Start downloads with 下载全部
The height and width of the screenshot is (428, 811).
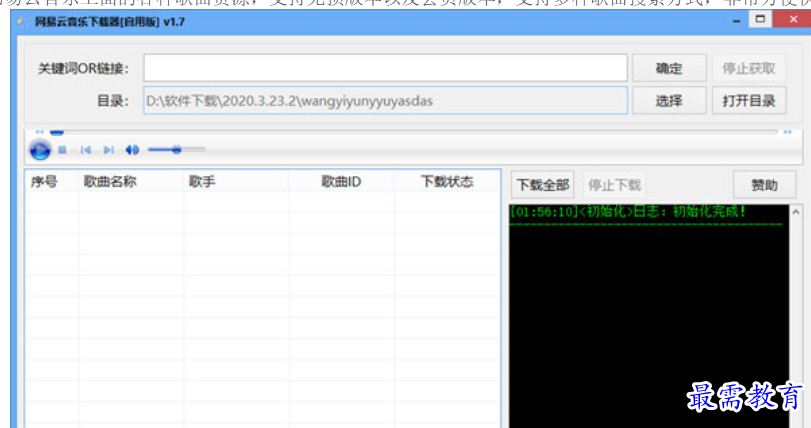click(543, 185)
